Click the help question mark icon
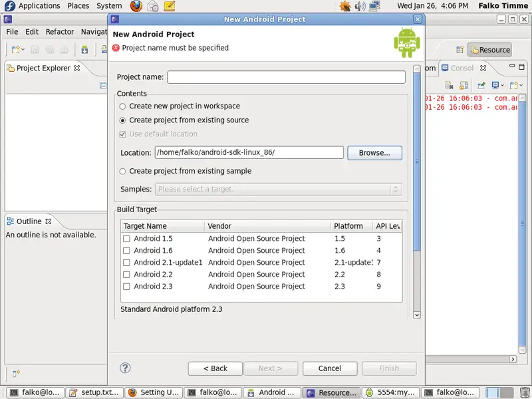Image resolution: width=532 pixels, height=399 pixels. point(125,368)
